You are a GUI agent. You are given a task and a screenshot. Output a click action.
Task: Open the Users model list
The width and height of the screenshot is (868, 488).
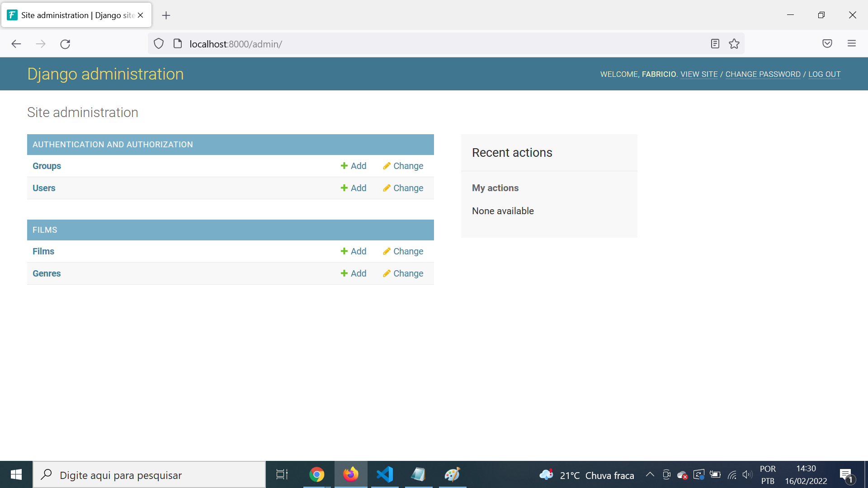[x=44, y=188]
